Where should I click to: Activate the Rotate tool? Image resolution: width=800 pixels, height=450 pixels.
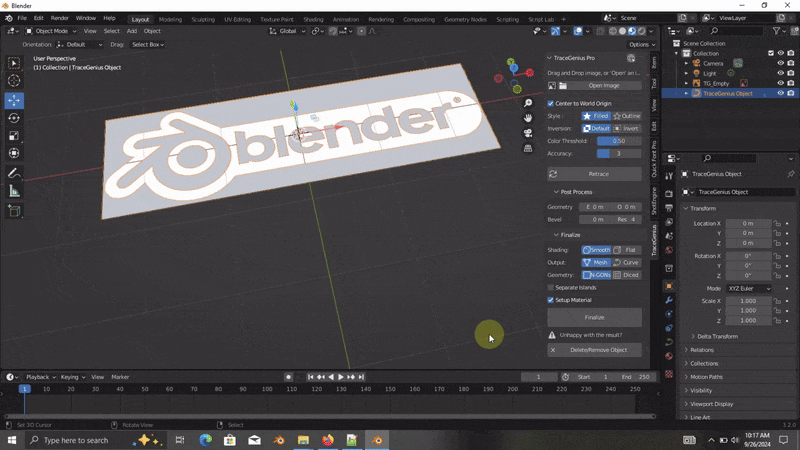coord(14,118)
